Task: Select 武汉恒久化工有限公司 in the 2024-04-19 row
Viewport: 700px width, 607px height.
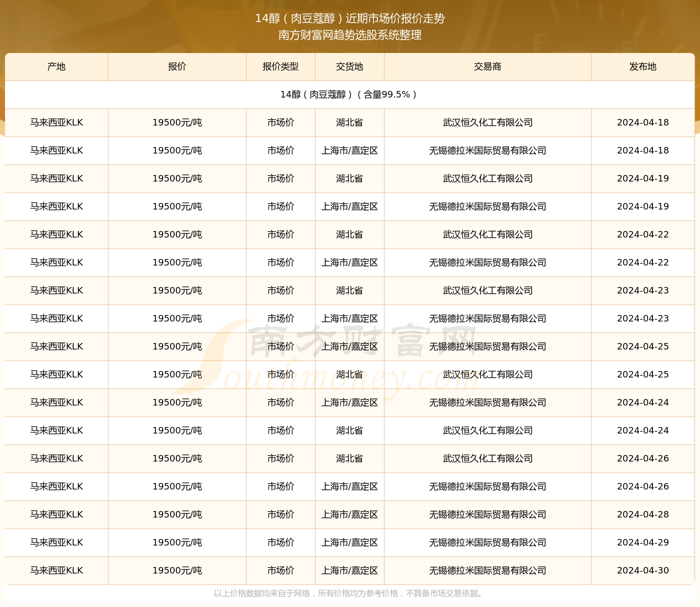Action: point(487,178)
